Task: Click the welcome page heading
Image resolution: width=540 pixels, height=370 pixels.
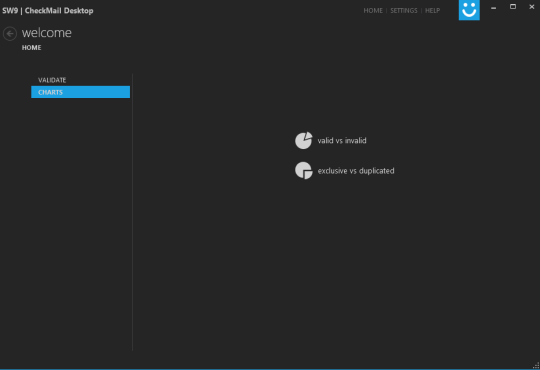Action: tap(46, 33)
